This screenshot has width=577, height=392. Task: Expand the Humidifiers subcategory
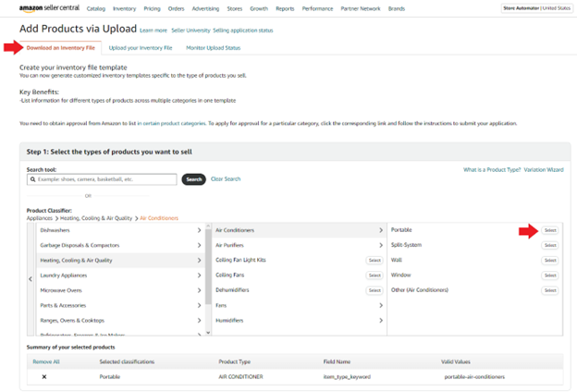tap(300, 321)
